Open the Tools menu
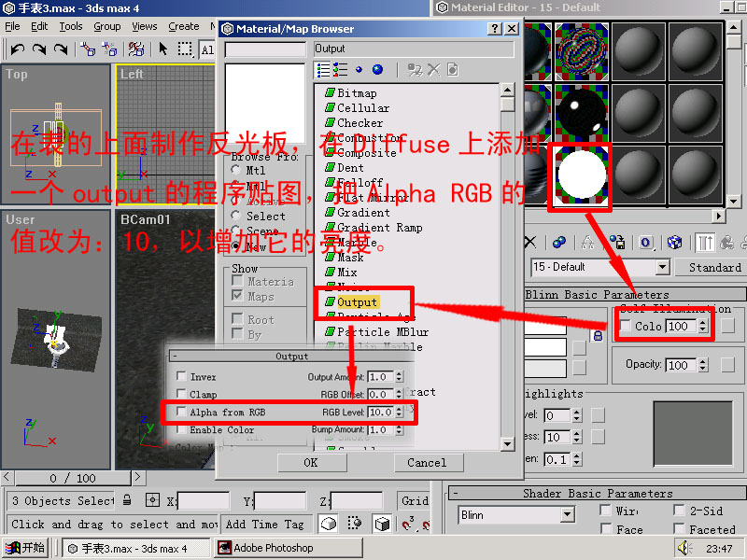This screenshot has width=747, height=560. tap(71, 26)
